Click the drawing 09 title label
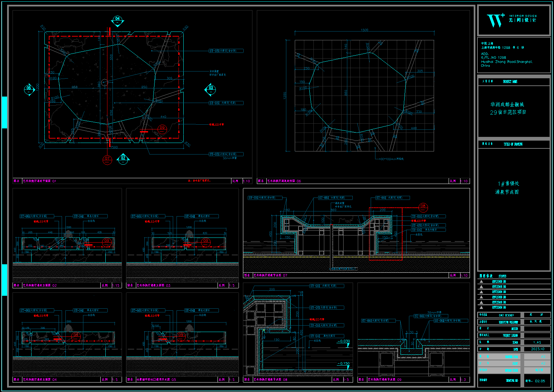The width and height of the screenshot is (554, 392). (x=385, y=379)
